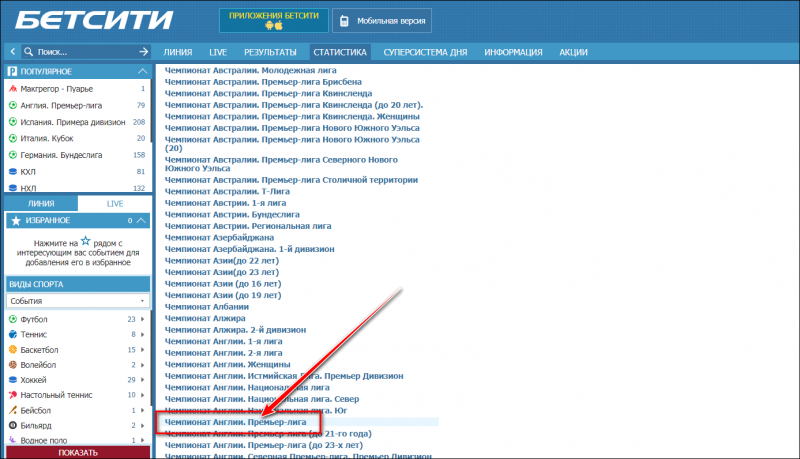Click the forward arrow after the search box
800x459 pixels.
(144, 52)
